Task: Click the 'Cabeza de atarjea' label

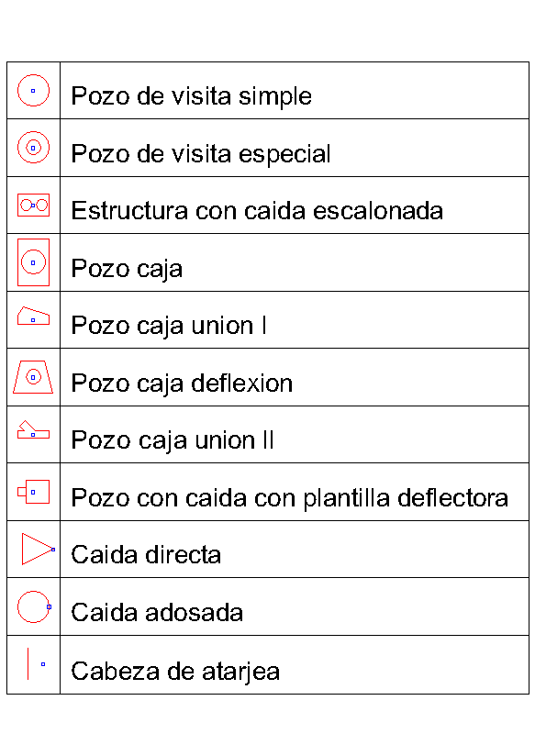Action: [x=175, y=672]
